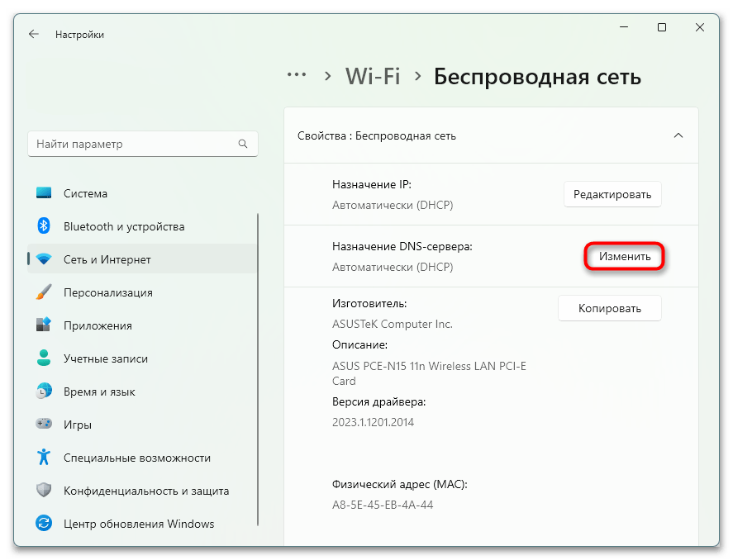The image size is (733, 560).
Task: Open Bluetooth и устройства section
Action: point(142,226)
